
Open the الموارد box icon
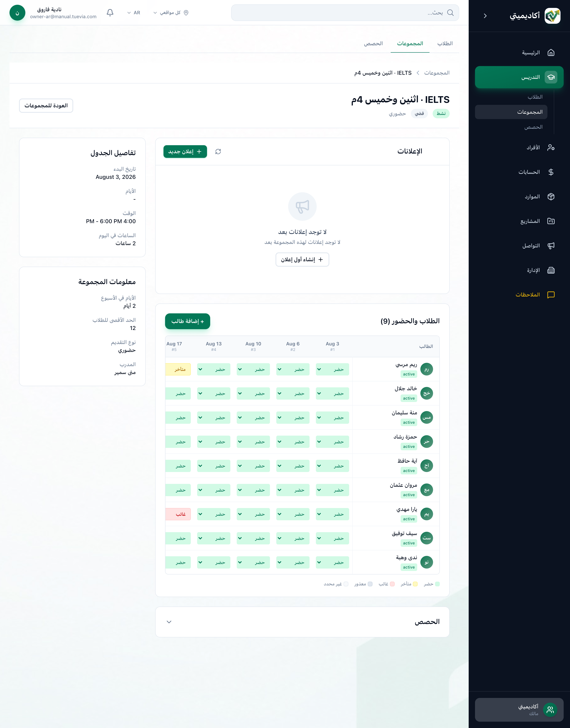(551, 197)
